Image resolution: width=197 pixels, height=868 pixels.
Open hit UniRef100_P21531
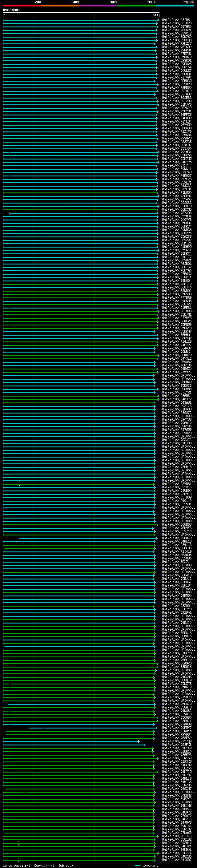pos(177,504)
